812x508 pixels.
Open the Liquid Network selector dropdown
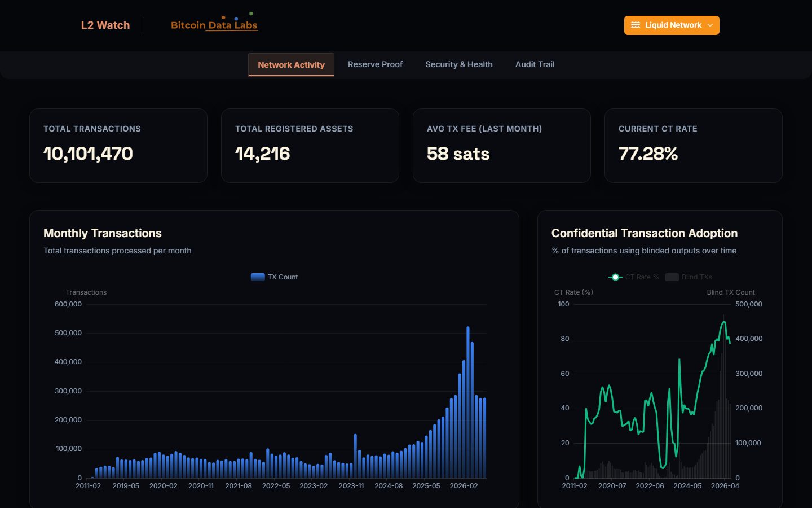[672, 25]
